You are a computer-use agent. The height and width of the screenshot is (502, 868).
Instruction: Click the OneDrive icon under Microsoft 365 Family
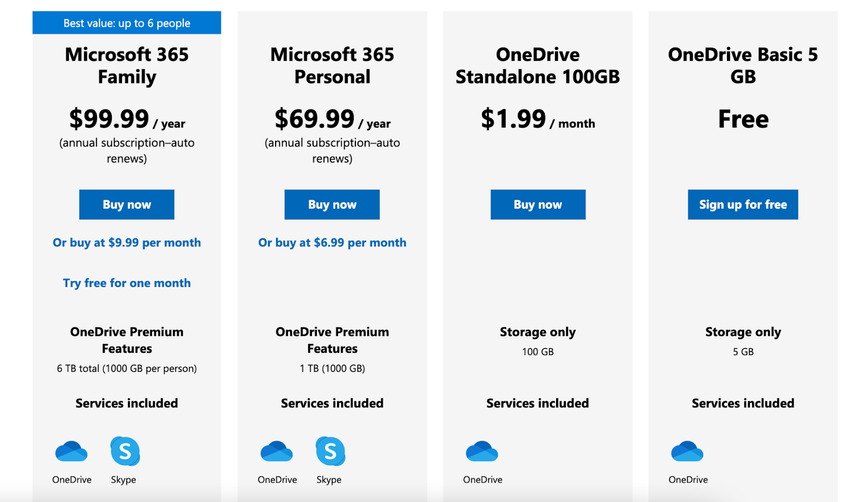click(71, 452)
